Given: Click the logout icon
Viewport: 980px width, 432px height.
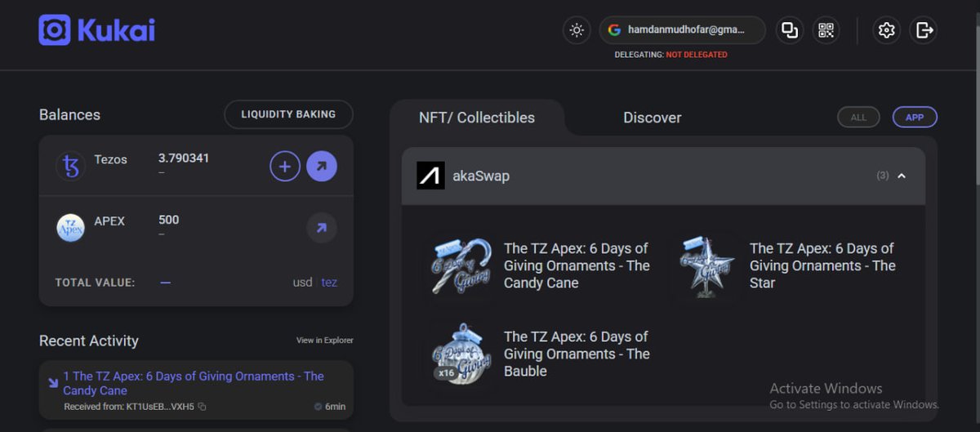Looking at the screenshot, I should point(924,30).
